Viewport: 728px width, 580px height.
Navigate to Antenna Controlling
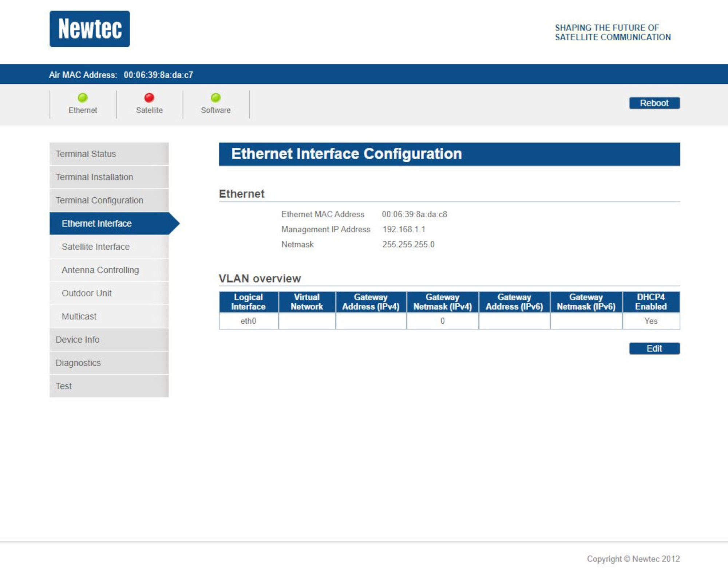click(100, 270)
